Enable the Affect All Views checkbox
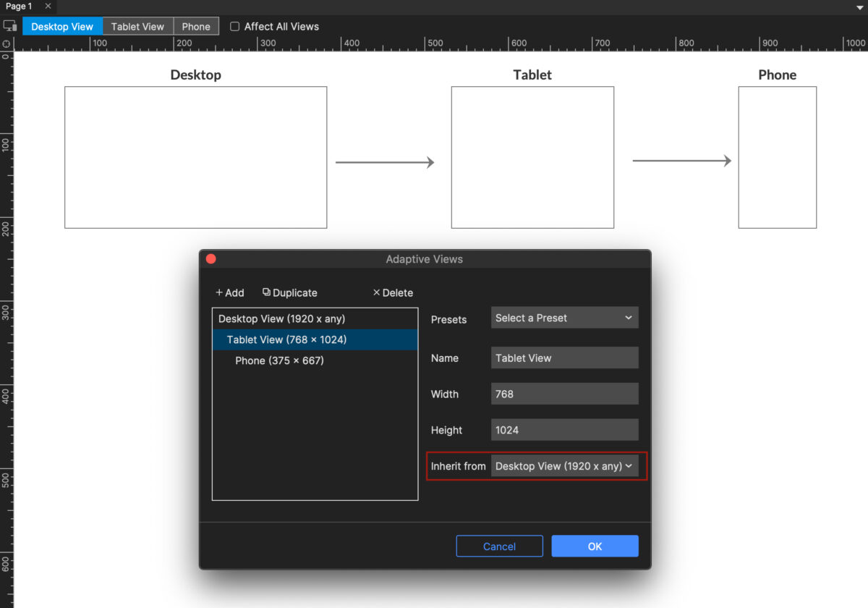 tap(235, 27)
